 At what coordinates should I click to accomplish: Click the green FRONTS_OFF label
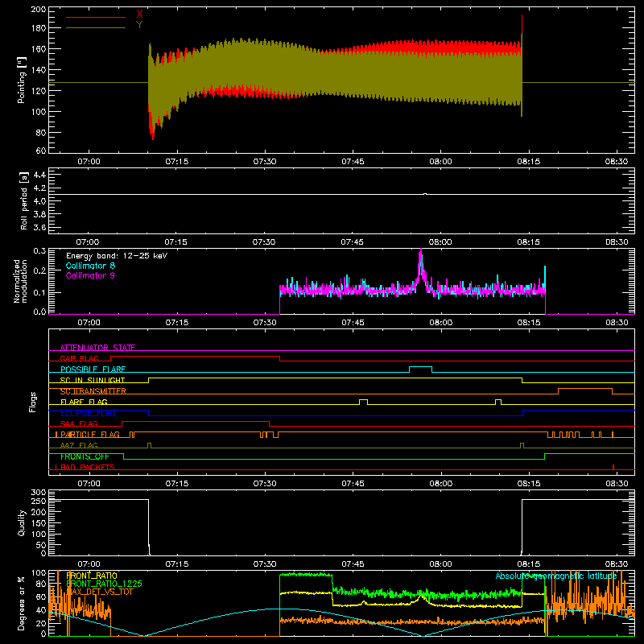pos(85,456)
